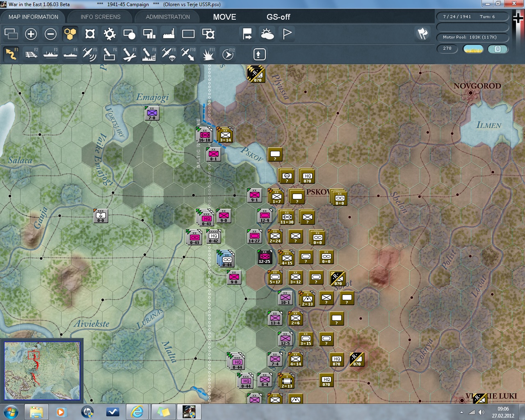Click the GS-off label
525x420 pixels.
(x=278, y=17)
